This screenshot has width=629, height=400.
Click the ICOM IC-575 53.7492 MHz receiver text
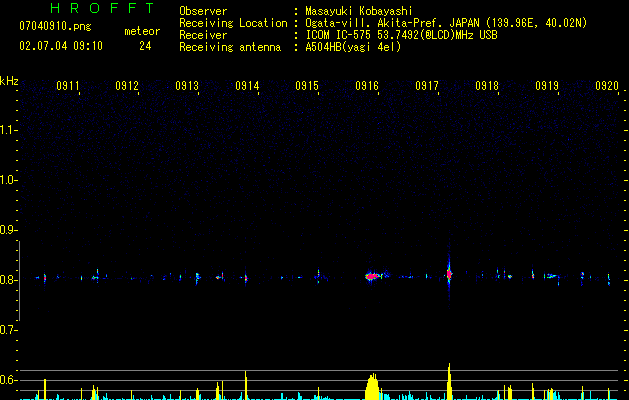tap(402, 35)
